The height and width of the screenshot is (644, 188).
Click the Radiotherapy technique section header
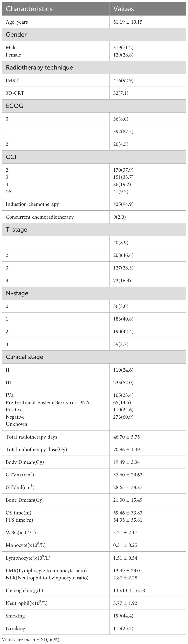(x=39, y=68)
